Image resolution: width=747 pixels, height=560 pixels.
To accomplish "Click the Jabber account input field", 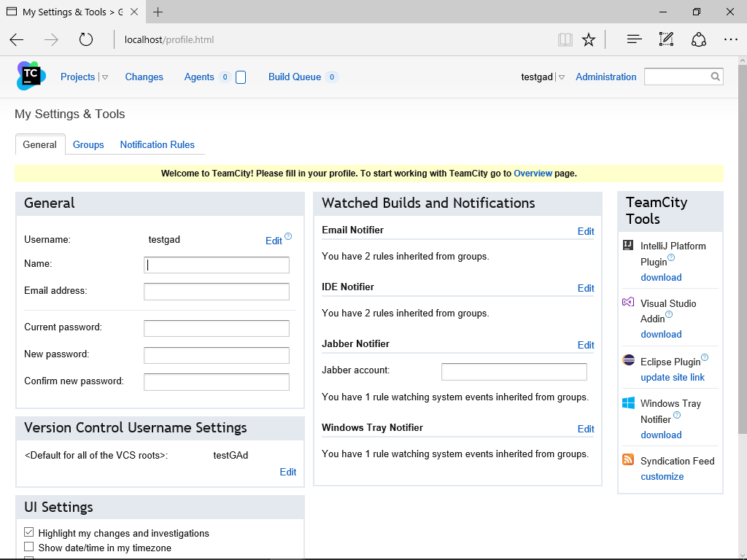I will tap(514, 371).
